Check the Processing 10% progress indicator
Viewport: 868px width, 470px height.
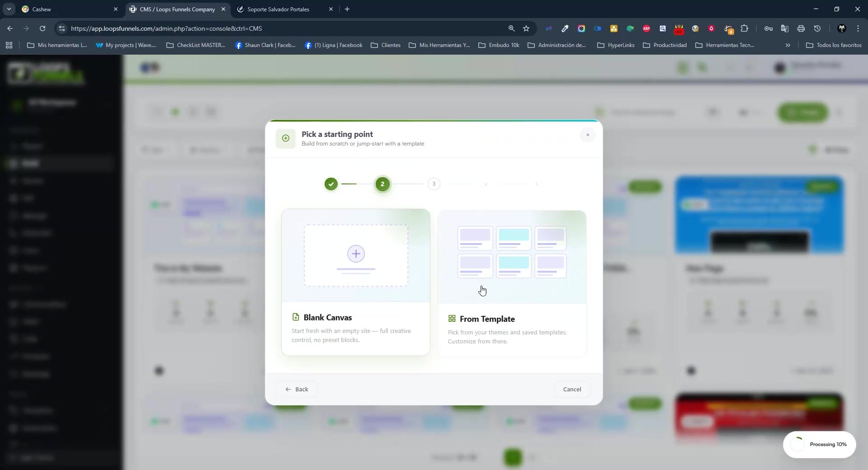(820, 445)
